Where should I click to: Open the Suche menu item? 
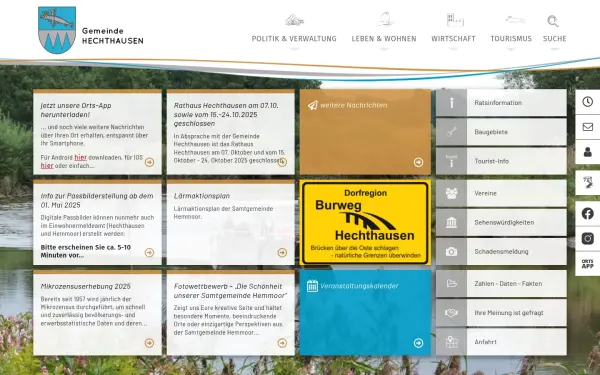tap(554, 39)
